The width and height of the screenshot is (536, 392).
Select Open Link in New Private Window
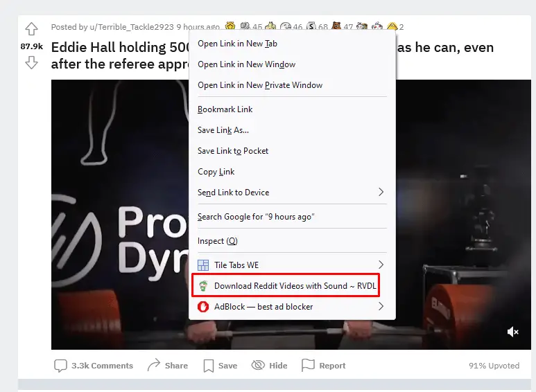pyautogui.click(x=293, y=85)
